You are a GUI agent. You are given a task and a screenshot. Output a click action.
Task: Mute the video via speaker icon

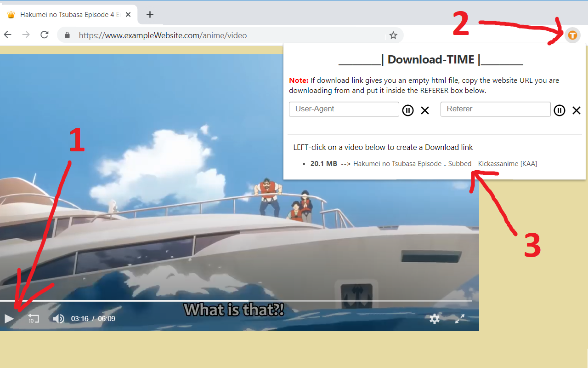(x=59, y=318)
